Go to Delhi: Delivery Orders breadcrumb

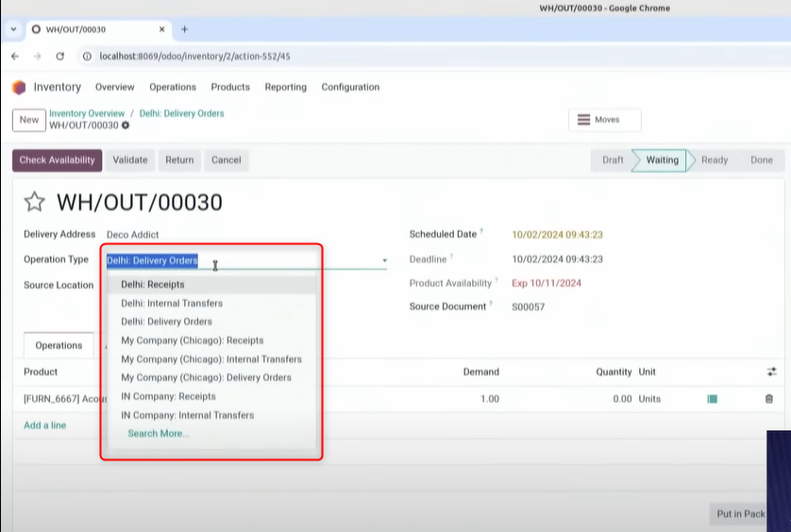tap(181, 113)
